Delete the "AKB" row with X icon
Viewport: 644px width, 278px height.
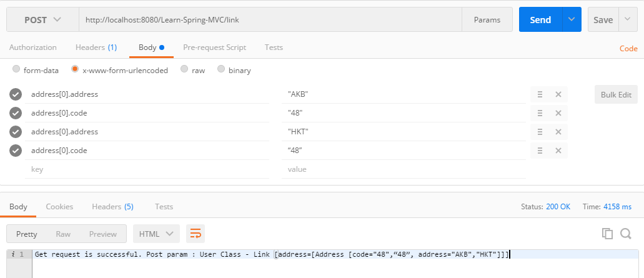tap(558, 94)
